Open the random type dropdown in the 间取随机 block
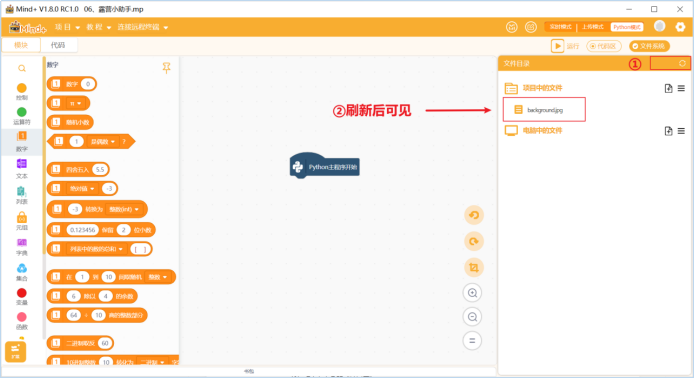The width and height of the screenshot is (695, 379). coord(158,277)
